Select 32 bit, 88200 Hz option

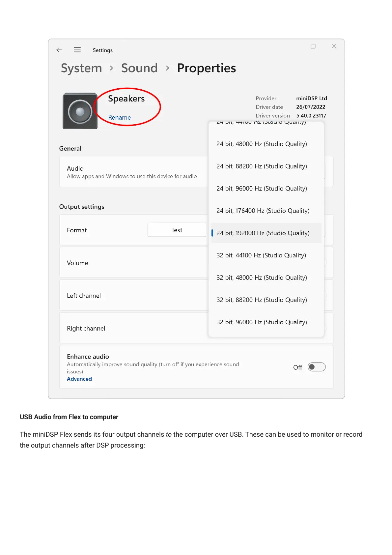[x=262, y=300]
